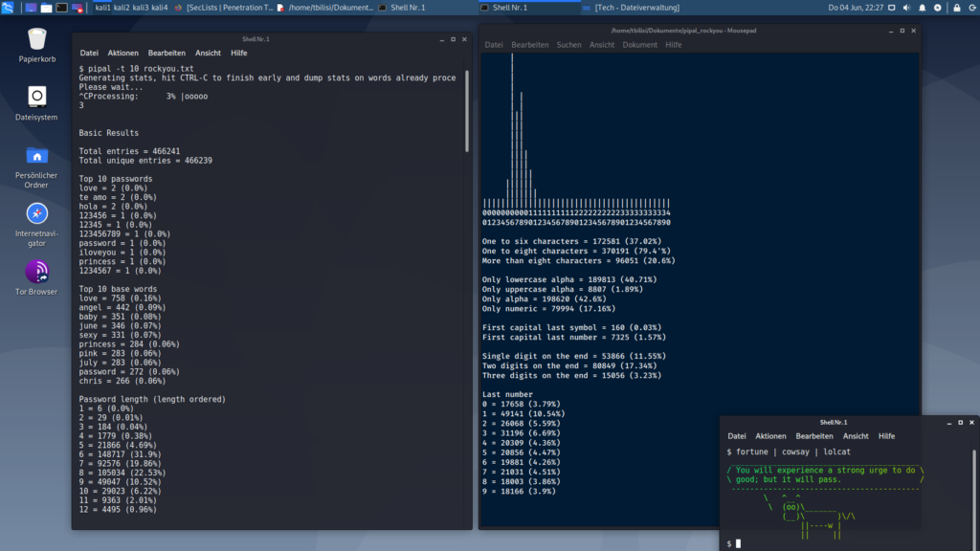The image size is (980, 551).
Task: Open the Kali applications menu in the panel
Action: coord(8,8)
